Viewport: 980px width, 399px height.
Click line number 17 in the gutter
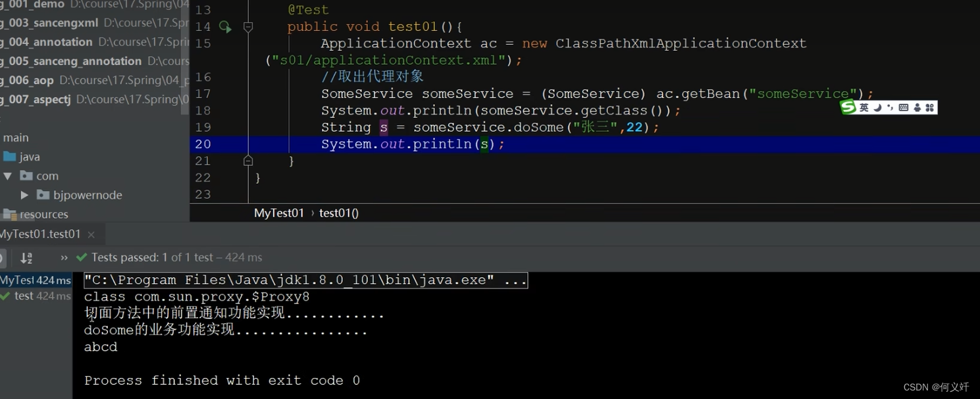(x=203, y=93)
